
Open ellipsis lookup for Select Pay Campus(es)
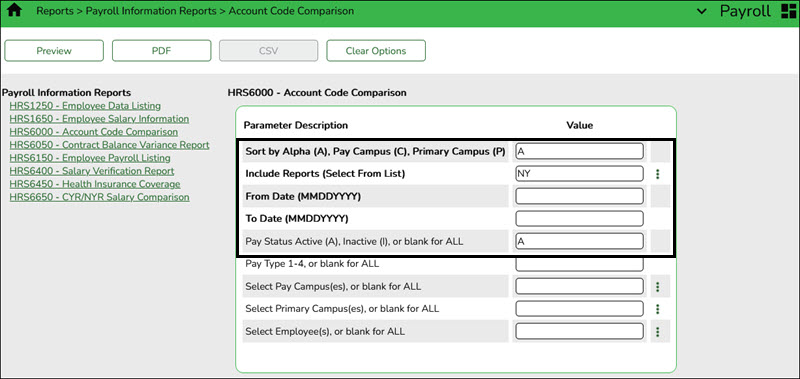[x=658, y=287]
